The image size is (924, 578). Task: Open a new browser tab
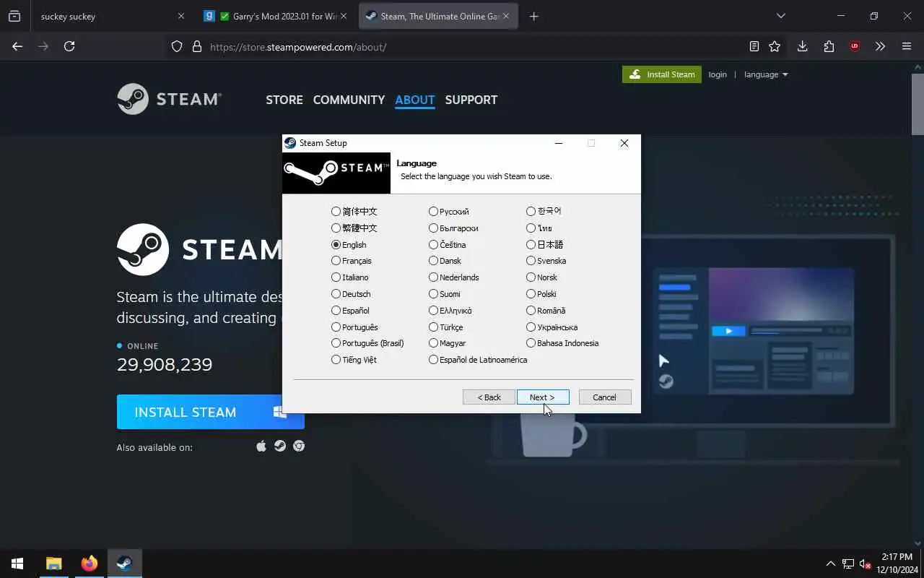pos(533,16)
